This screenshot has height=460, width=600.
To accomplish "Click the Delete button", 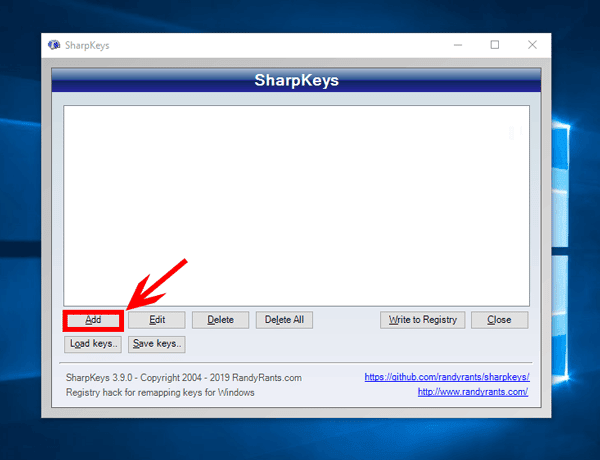I will [x=220, y=320].
